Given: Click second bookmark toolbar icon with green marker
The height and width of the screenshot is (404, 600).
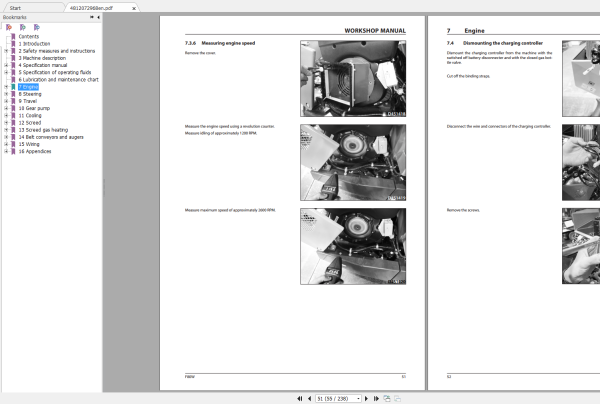Looking at the screenshot, I should (23, 27).
